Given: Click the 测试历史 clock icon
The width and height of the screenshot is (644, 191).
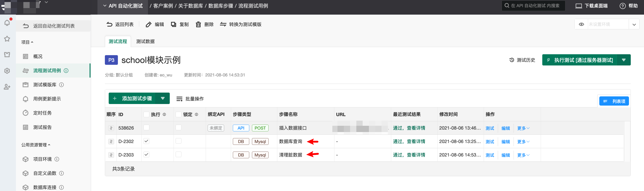Looking at the screenshot, I should click(512, 60).
